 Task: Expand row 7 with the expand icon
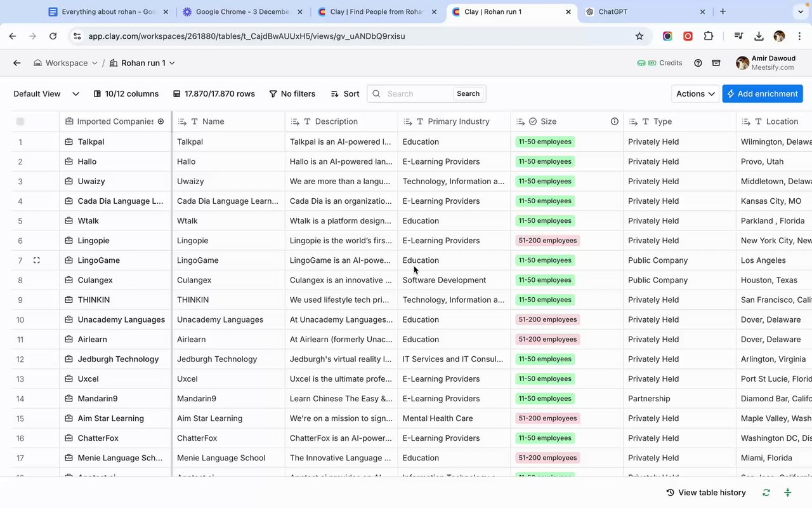(x=37, y=260)
